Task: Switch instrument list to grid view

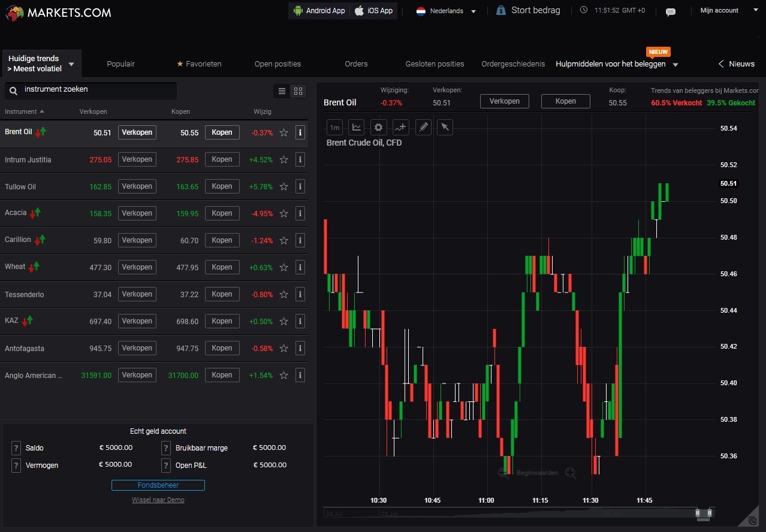Action: tap(298, 91)
